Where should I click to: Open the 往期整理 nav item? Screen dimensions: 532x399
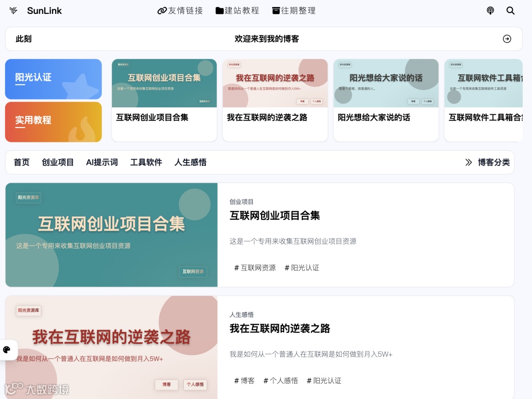coord(294,11)
